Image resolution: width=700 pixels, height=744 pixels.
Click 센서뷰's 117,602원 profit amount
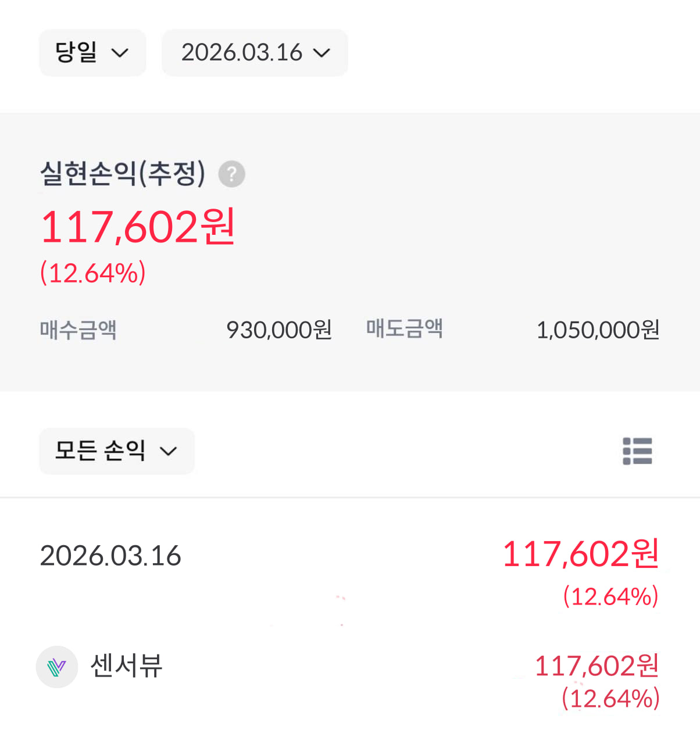coord(597,666)
